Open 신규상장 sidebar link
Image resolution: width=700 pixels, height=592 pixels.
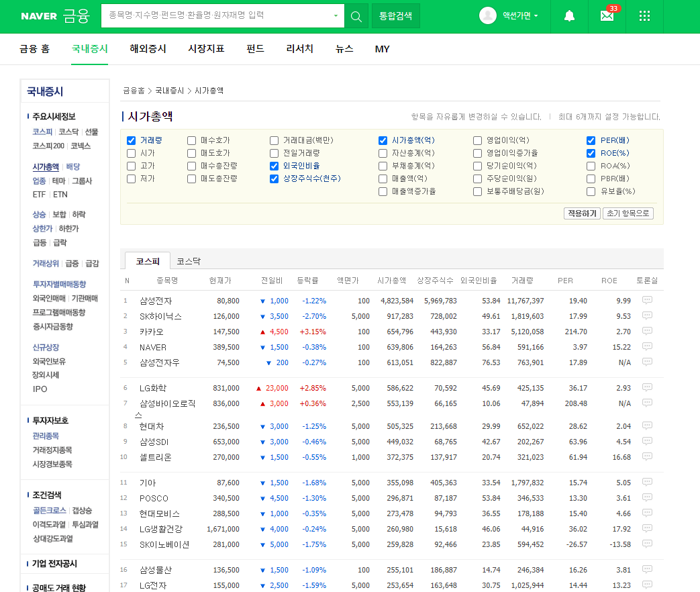coord(46,347)
